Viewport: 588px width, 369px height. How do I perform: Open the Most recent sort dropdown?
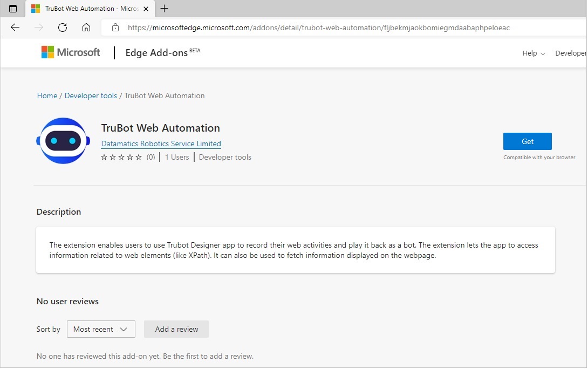(x=101, y=329)
